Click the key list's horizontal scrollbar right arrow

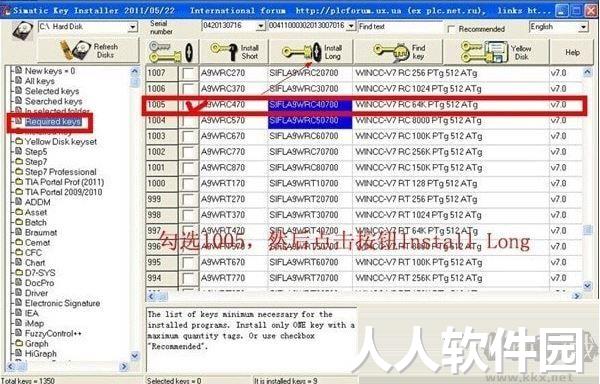coord(577,296)
